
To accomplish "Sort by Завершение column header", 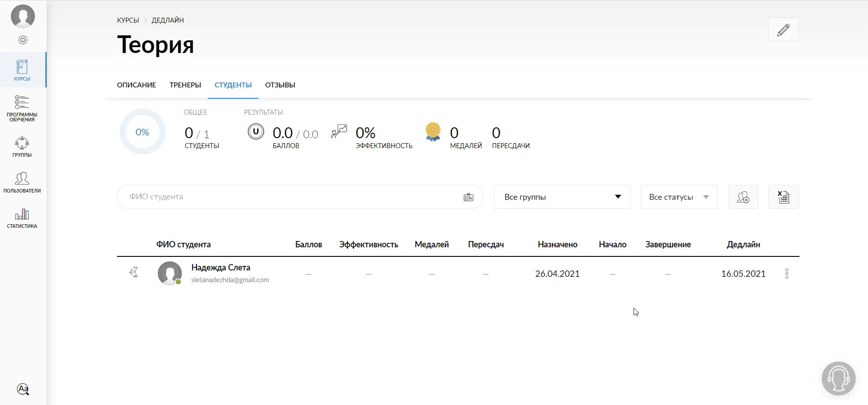I will tap(668, 245).
